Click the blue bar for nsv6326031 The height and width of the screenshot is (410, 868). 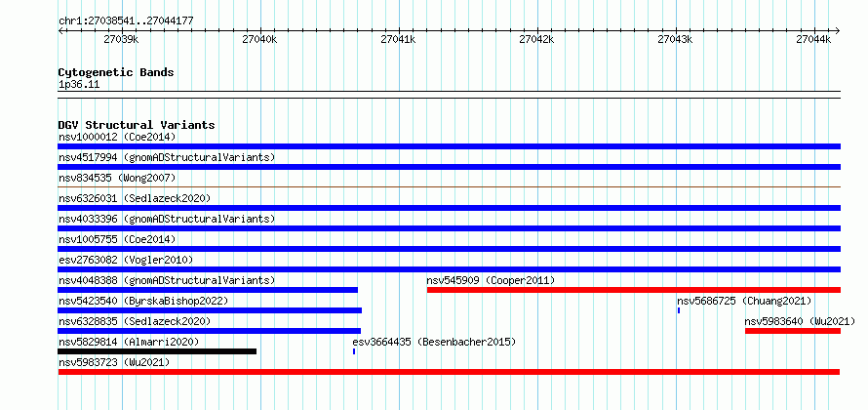(449, 208)
